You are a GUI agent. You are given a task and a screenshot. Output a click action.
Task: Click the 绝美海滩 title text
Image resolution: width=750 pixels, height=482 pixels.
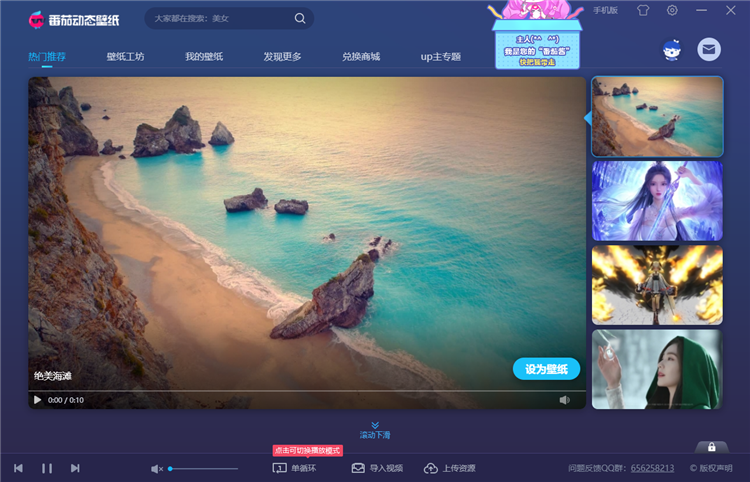click(x=53, y=376)
